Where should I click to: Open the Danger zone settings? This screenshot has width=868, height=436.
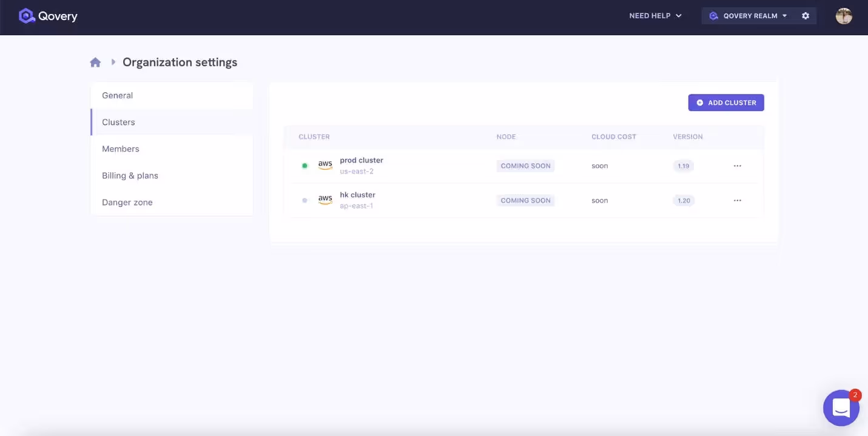(127, 202)
